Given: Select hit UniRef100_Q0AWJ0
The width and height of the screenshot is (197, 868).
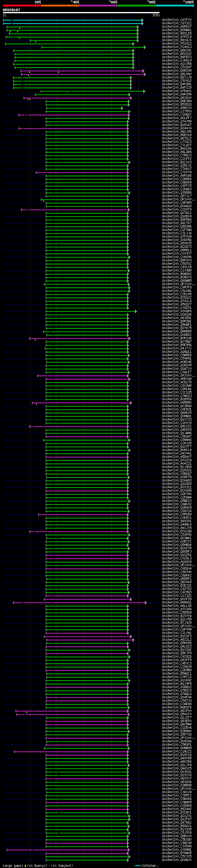Looking at the screenshot, I should coord(177,860).
